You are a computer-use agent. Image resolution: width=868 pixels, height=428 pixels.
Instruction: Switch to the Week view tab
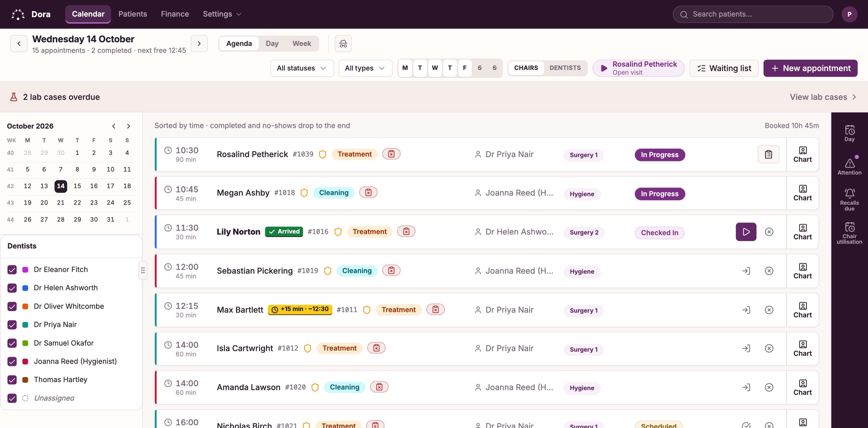(x=302, y=44)
